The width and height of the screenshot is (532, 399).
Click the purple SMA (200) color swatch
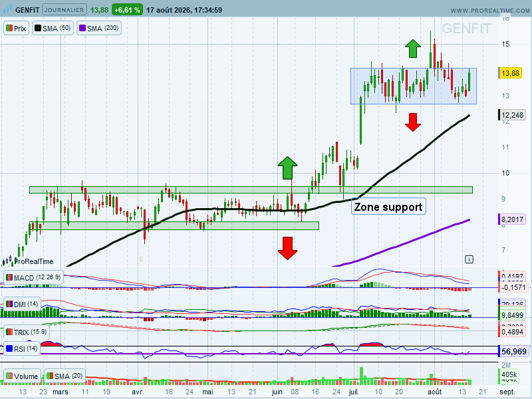[82, 28]
